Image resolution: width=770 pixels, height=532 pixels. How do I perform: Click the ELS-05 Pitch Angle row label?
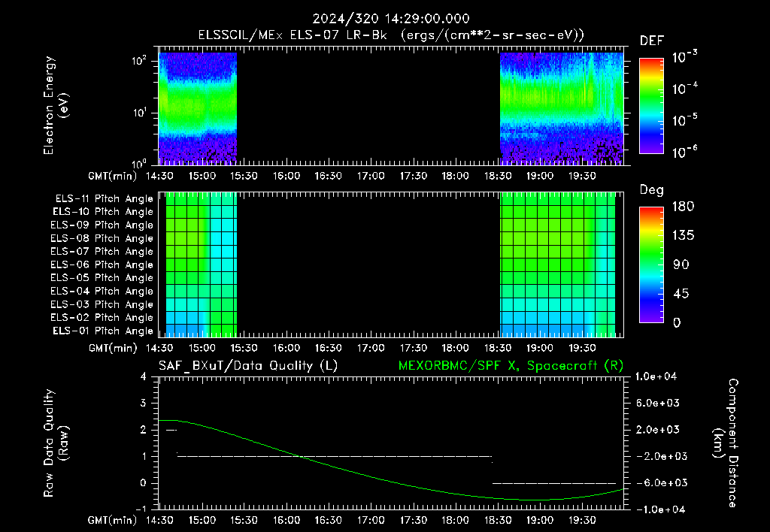(102, 278)
